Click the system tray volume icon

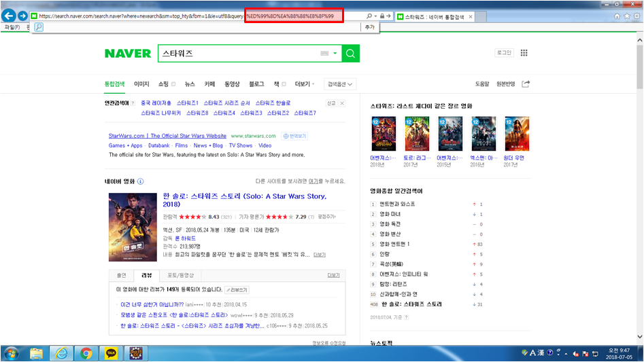tap(576, 354)
